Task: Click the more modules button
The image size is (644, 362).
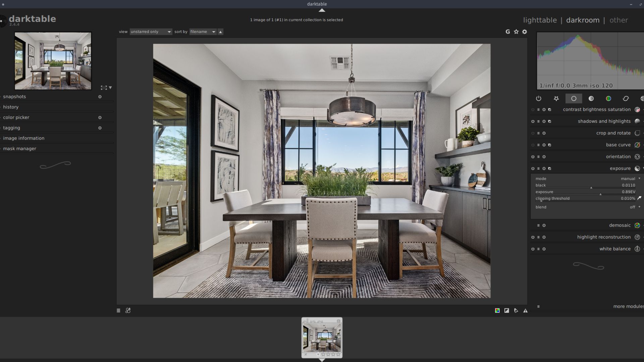Action: 627,306
